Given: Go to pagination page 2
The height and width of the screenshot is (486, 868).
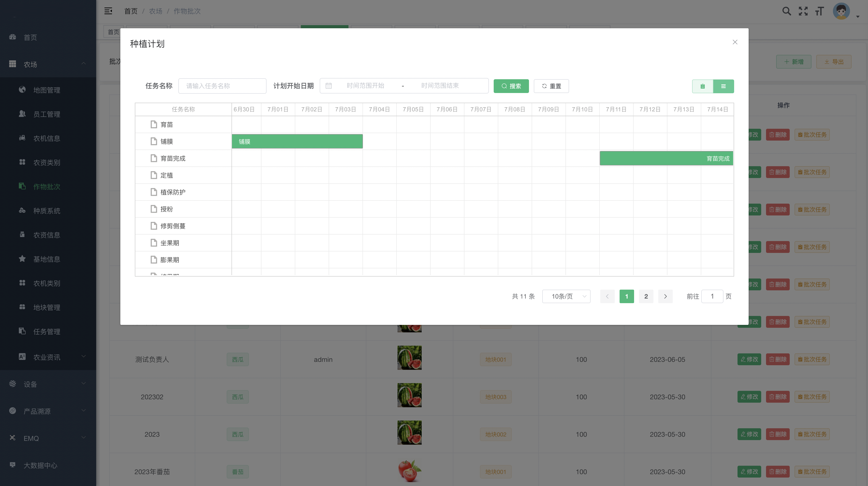Looking at the screenshot, I should [x=646, y=296].
